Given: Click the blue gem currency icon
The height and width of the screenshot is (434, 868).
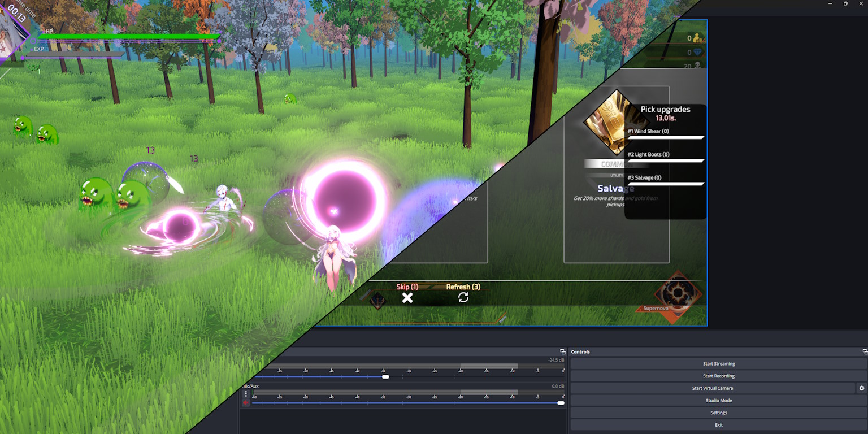Looking at the screenshot, I should click(x=697, y=52).
